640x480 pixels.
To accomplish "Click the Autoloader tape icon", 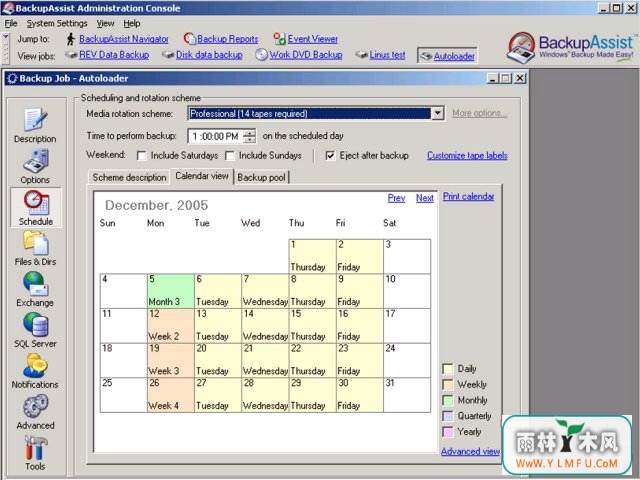I will click(426, 56).
